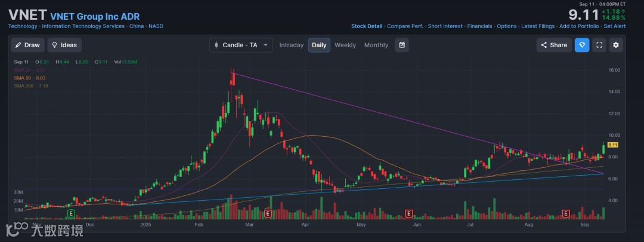Open the Technology sector link
This screenshot has width=644, height=242.
[x=23, y=26]
